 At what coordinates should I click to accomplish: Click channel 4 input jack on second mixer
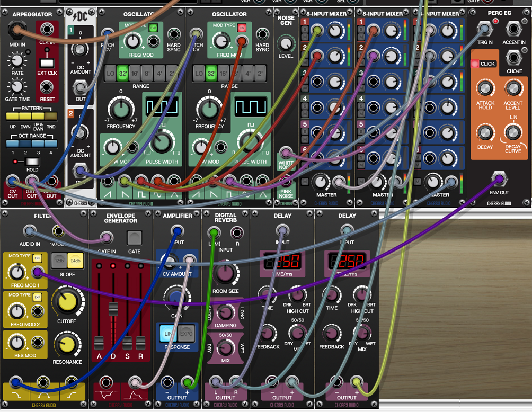(x=373, y=108)
